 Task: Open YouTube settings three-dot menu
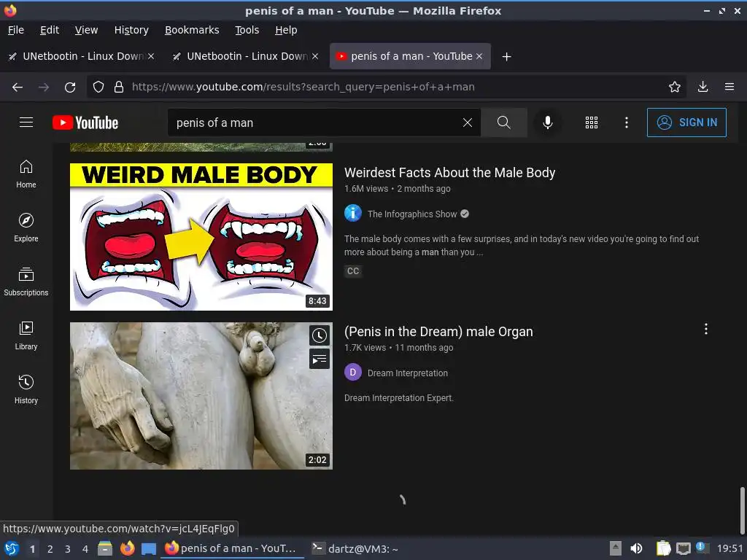click(626, 122)
